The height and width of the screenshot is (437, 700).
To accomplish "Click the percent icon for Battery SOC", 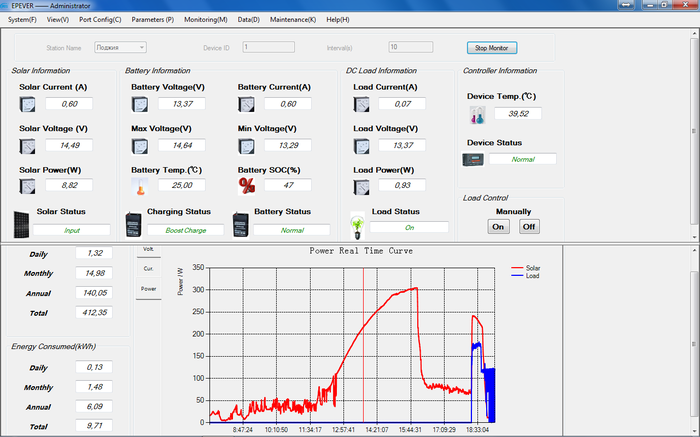I will tap(247, 185).
